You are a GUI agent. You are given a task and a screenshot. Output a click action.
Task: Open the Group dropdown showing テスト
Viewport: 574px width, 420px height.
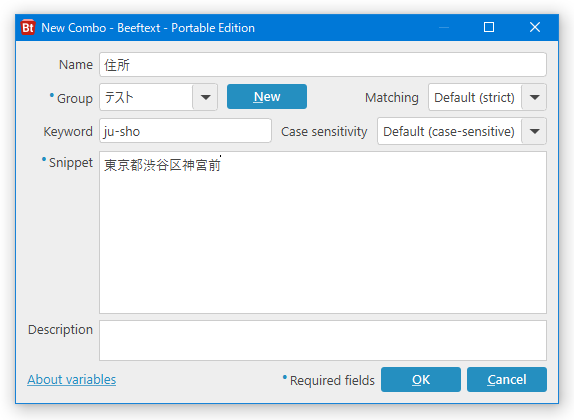pyautogui.click(x=158, y=97)
